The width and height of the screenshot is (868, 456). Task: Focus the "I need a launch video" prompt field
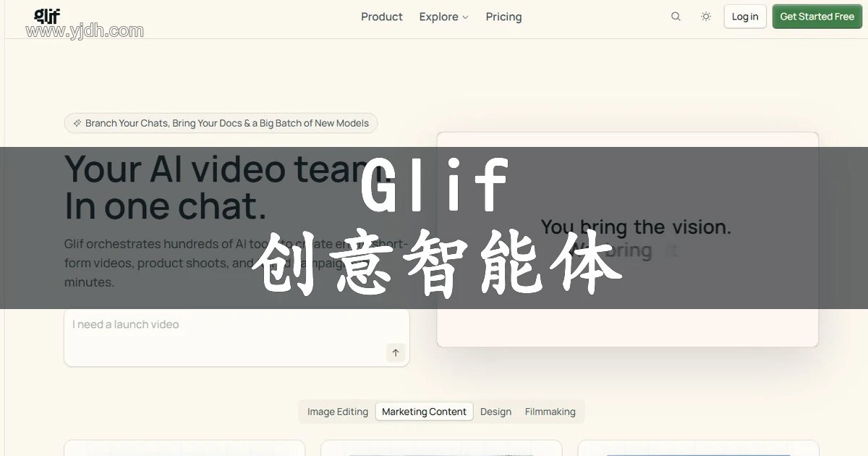tap(237, 338)
